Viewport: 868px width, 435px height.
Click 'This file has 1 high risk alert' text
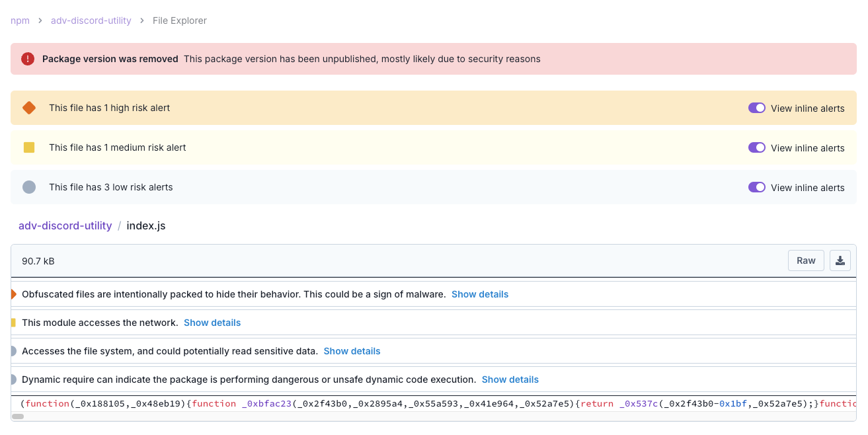tap(110, 108)
